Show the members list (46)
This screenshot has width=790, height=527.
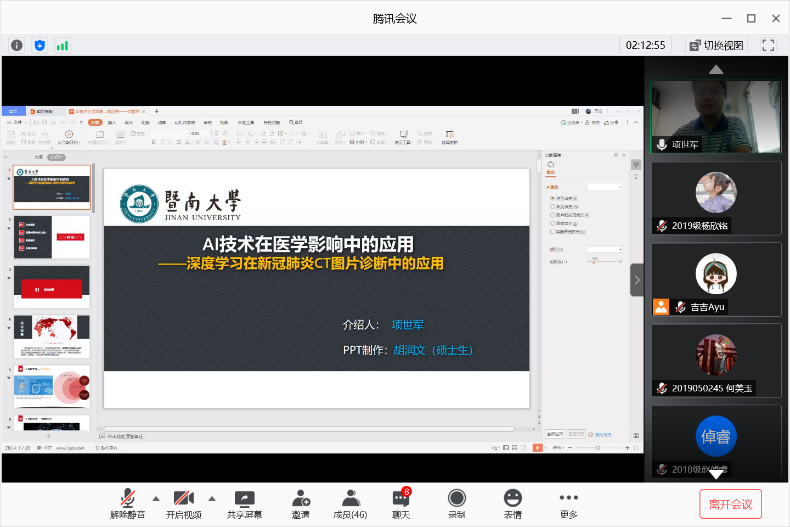pos(350,503)
